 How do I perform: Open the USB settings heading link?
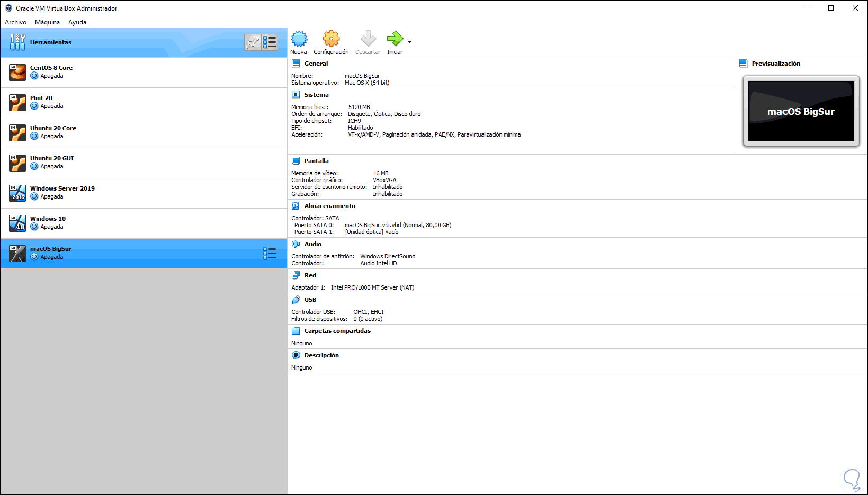(x=310, y=300)
